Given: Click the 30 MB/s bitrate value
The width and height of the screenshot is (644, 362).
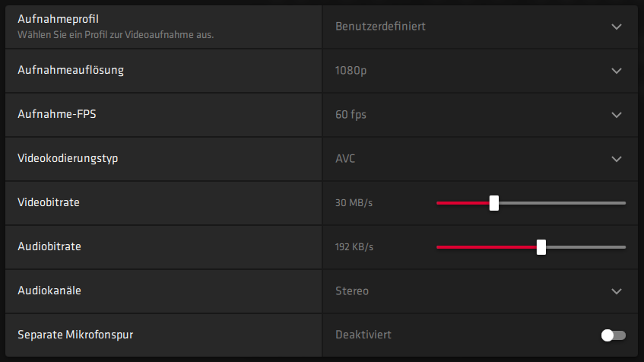Looking at the screenshot, I should coord(354,203).
